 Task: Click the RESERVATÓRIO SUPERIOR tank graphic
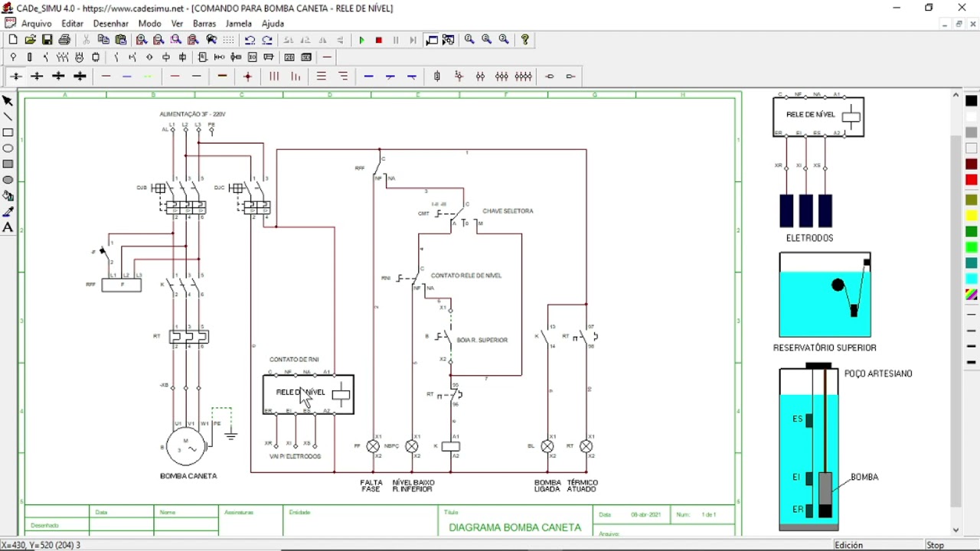825,295
